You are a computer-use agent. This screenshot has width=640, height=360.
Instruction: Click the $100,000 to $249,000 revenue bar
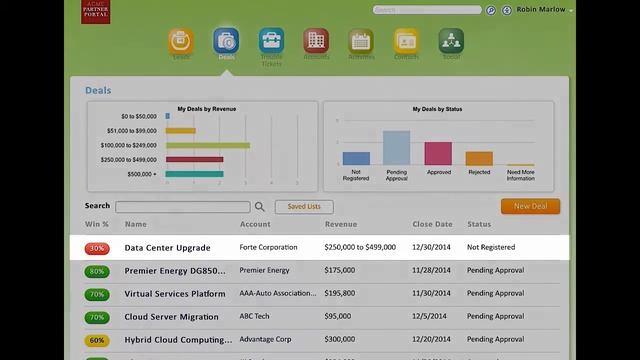click(208, 145)
